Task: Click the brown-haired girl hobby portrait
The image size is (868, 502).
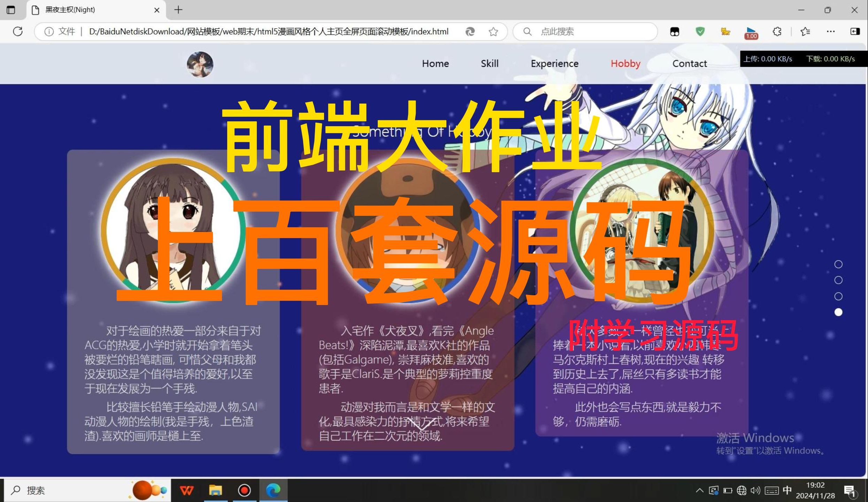Action: click(x=173, y=230)
